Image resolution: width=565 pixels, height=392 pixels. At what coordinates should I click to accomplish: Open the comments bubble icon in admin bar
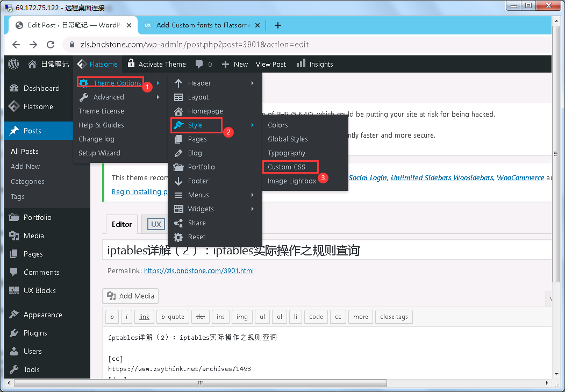[x=199, y=65]
